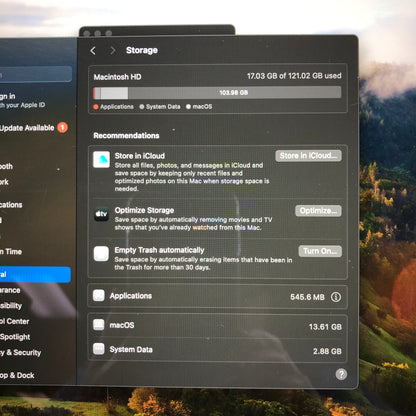The width and height of the screenshot is (416, 416).
Task: Select the highlighted General sidebar item
Action: pyautogui.click(x=35, y=275)
